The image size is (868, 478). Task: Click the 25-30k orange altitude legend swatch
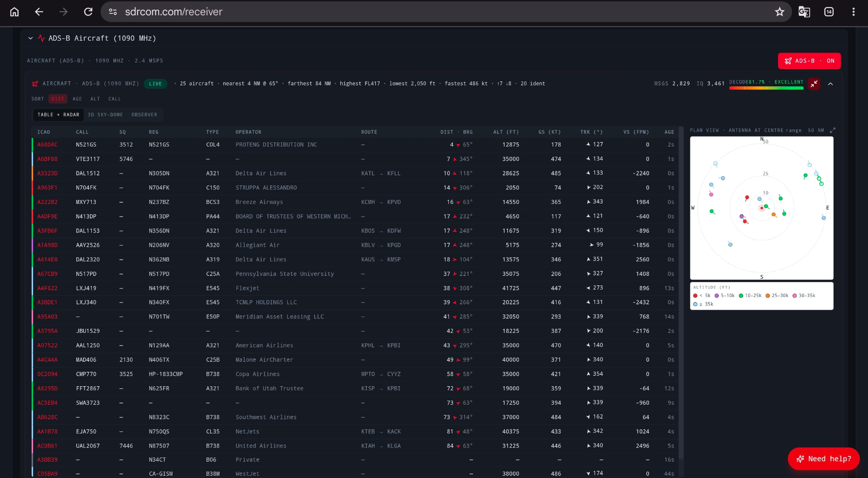[768, 296]
